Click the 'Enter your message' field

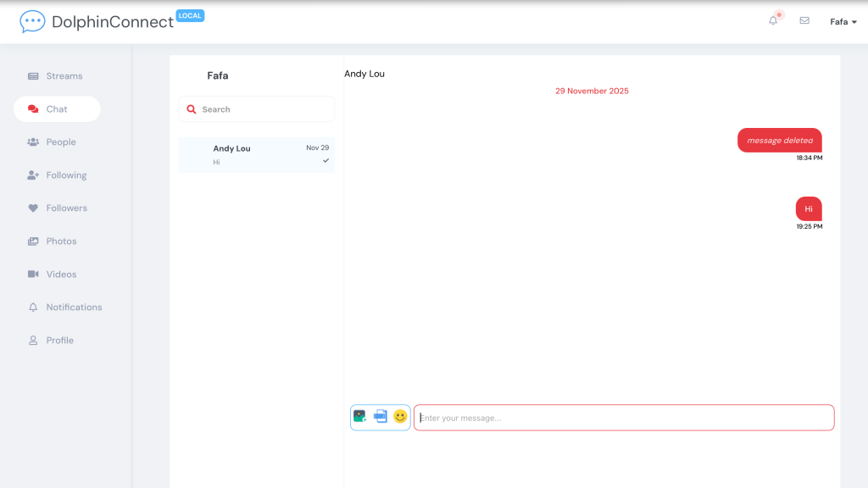(624, 418)
